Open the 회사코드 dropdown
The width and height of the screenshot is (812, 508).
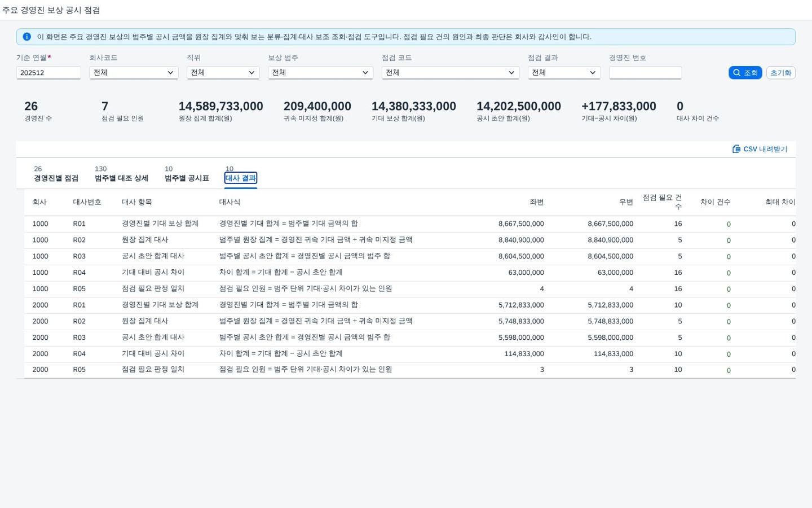(x=134, y=73)
